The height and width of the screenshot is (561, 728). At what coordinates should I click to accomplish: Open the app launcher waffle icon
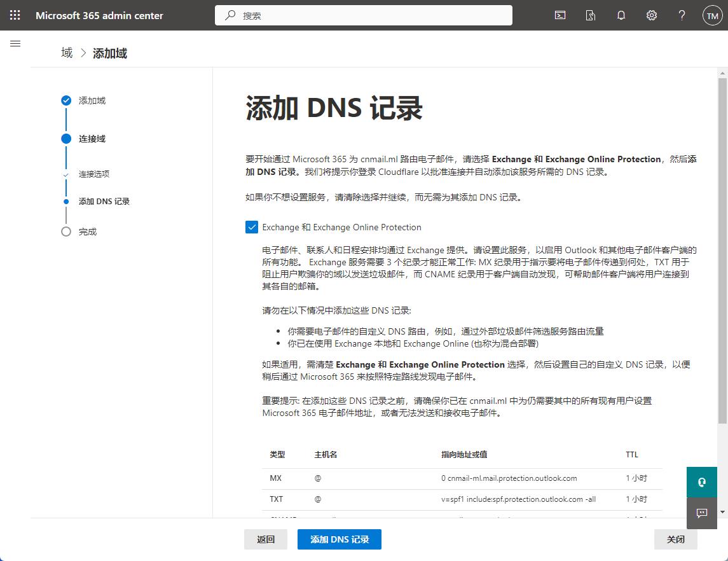15,15
